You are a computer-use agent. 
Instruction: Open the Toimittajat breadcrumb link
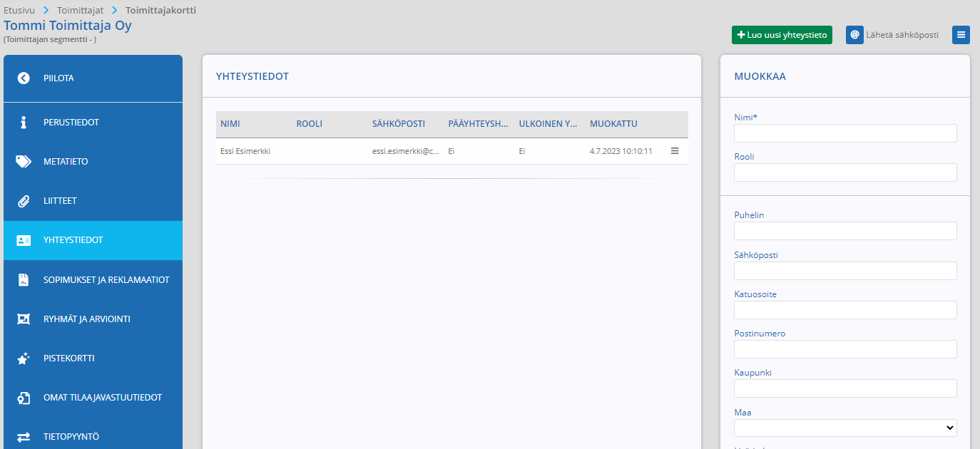[81, 11]
